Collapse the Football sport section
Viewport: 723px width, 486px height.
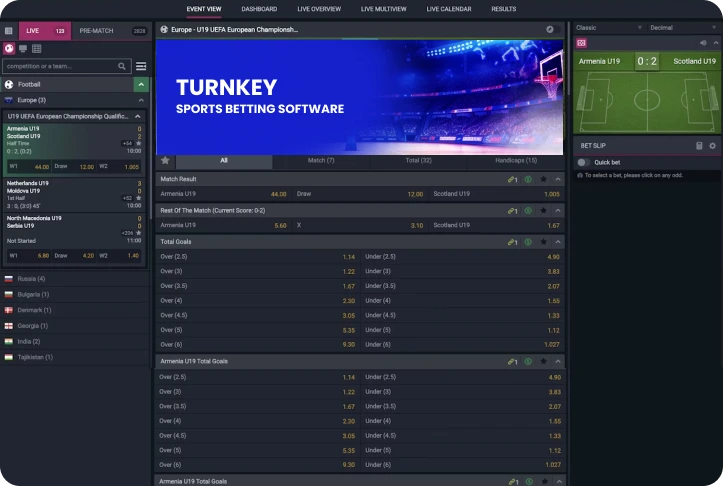point(141,85)
